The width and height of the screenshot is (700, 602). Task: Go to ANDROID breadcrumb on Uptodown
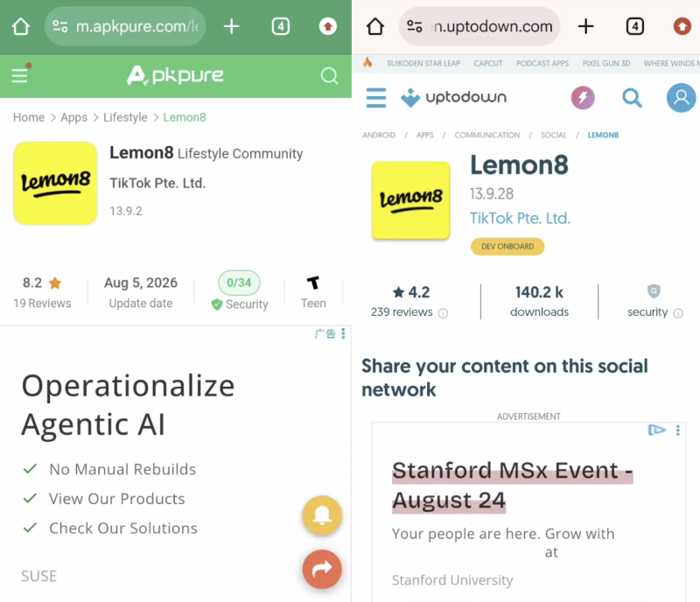tap(379, 135)
